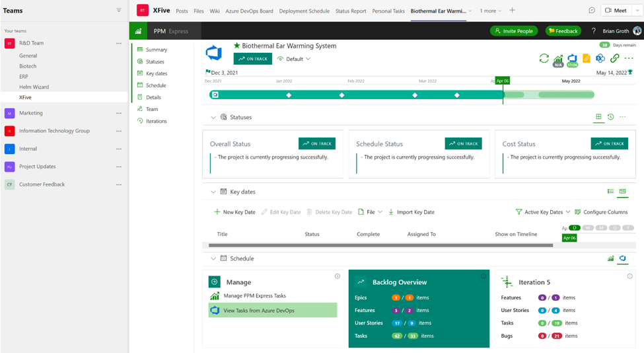The image size is (644, 353).
Task: Open the Teams chat bubble icon
Action: click(592, 11)
